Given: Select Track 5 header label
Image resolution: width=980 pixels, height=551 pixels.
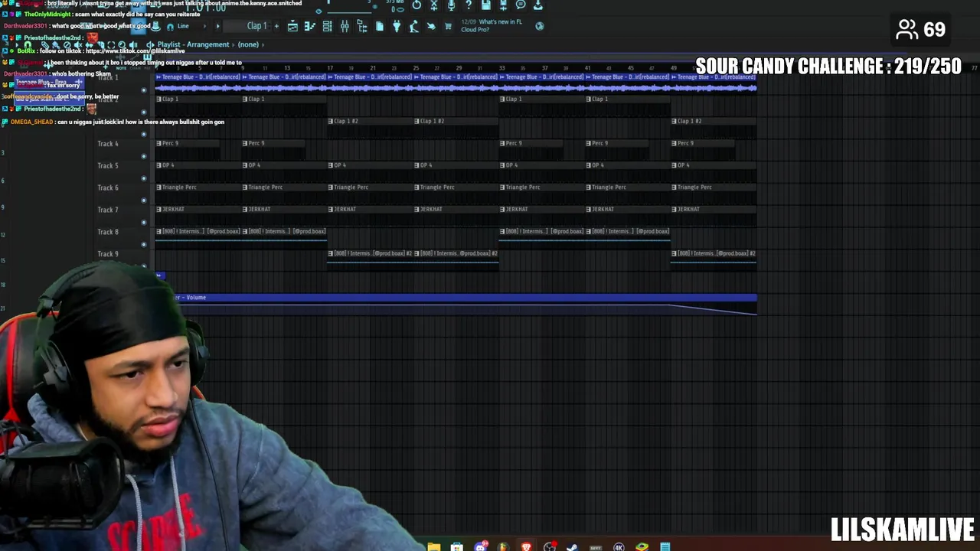Looking at the screenshot, I should pyautogui.click(x=108, y=165).
